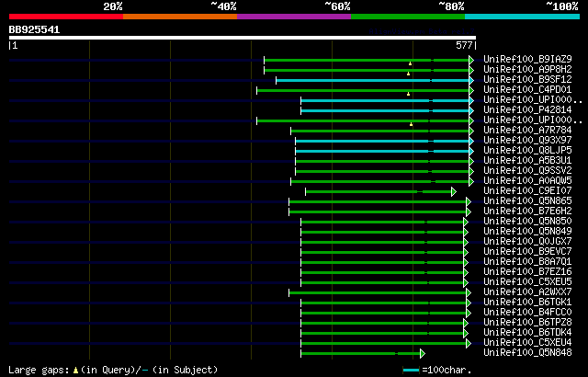Select the UniRef100_A0AQW5 label
This screenshot has height=377, width=588.
(527, 181)
